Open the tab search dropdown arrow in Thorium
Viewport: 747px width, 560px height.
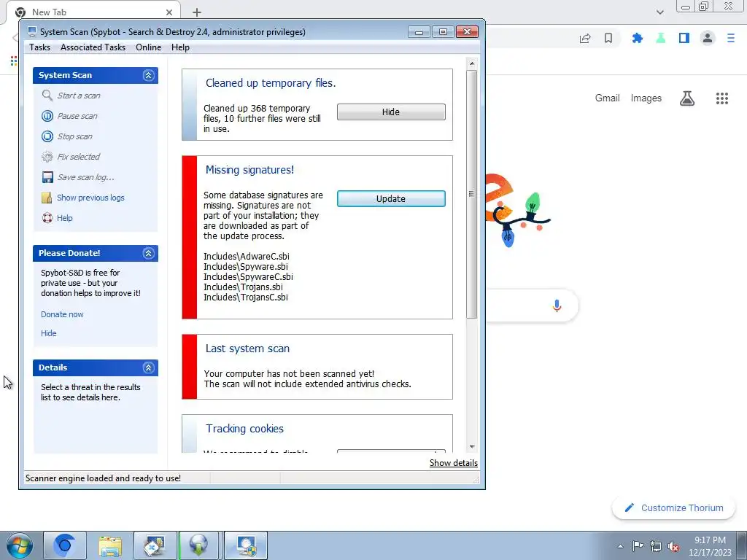pos(659,12)
